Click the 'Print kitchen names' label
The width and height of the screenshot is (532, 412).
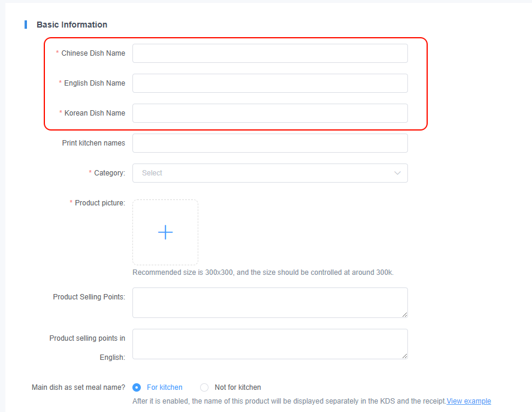[x=93, y=143]
